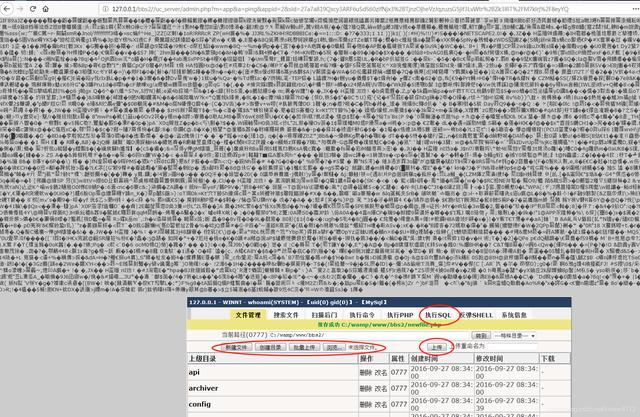This screenshot has height=417, width=640.
Task: Click the 新建文件 button
Action: click(x=236, y=347)
